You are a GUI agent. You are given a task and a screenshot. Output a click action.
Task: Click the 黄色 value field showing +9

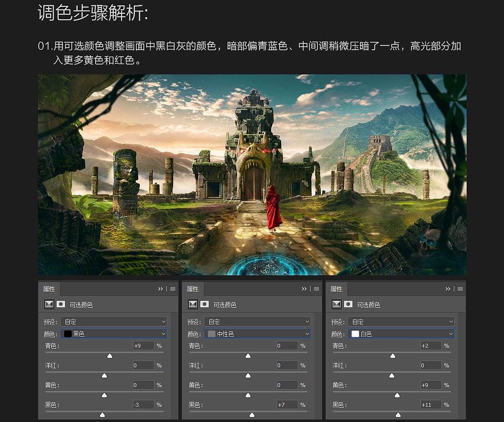[431, 385]
